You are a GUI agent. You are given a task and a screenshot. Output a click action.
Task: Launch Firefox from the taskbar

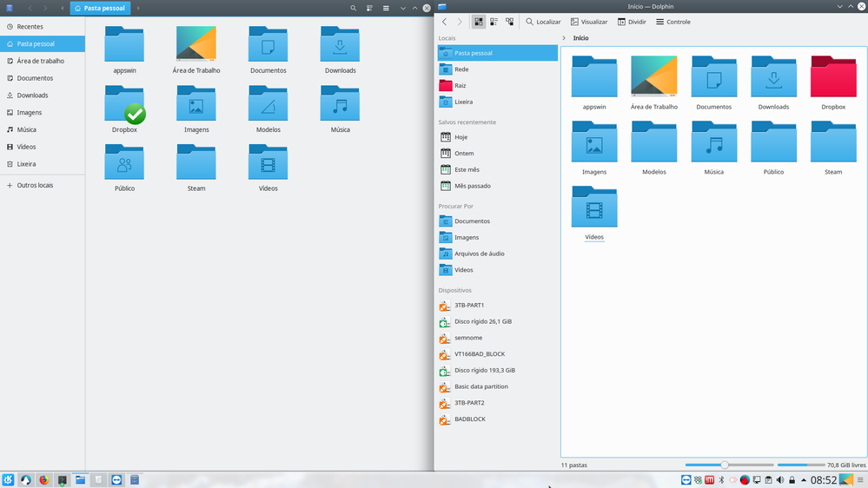[43, 479]
